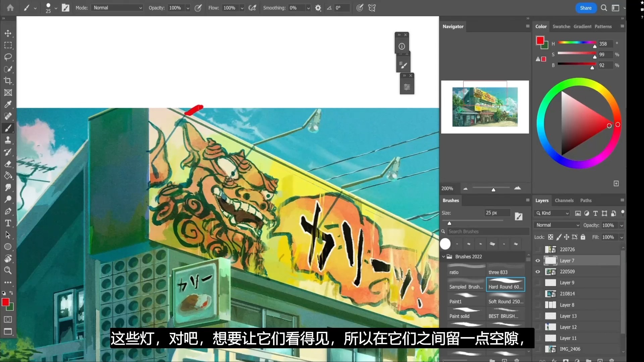The image size is (644, 362).
Task: Select the Paint solid brush
Action: pyautogui.click(x=466, y=314)
